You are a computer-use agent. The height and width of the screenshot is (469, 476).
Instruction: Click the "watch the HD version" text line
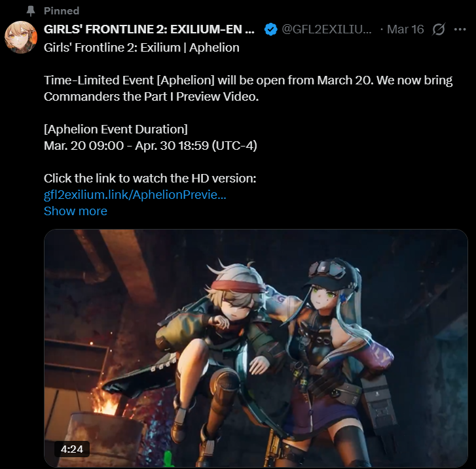(150, 179)
